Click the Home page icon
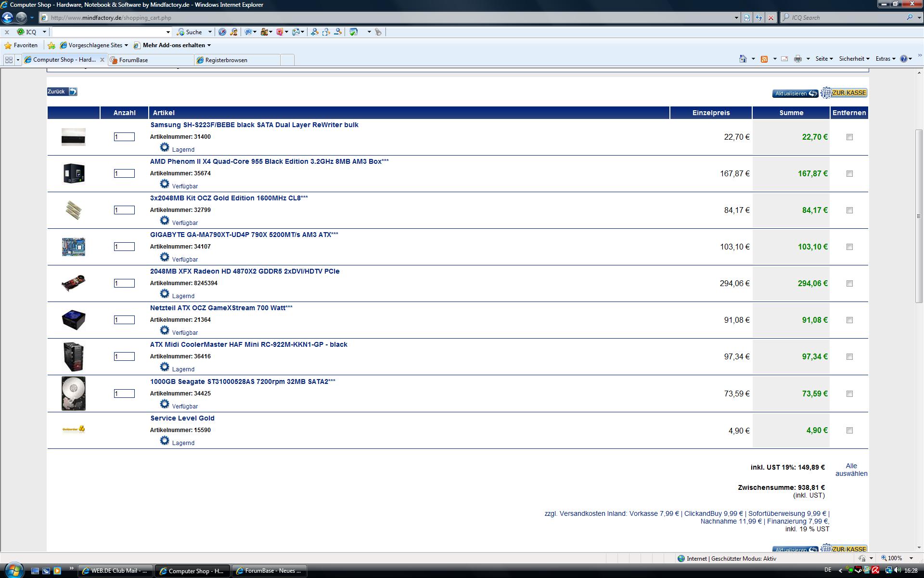Viewport: 924px width, 578px height. [x=743, y=59]
